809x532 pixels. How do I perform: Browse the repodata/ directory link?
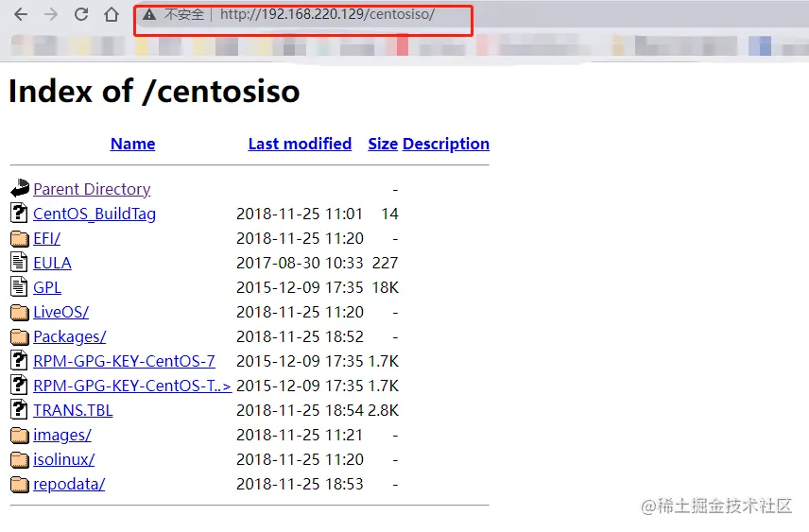point(69,484)
